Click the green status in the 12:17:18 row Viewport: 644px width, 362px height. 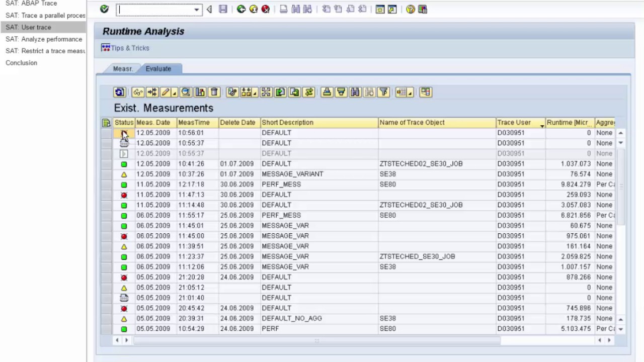click(124, 185)
